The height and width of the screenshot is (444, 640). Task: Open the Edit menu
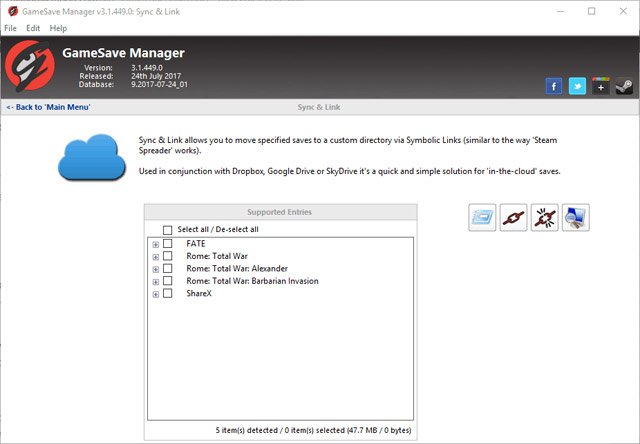click(x=33, y=28)
